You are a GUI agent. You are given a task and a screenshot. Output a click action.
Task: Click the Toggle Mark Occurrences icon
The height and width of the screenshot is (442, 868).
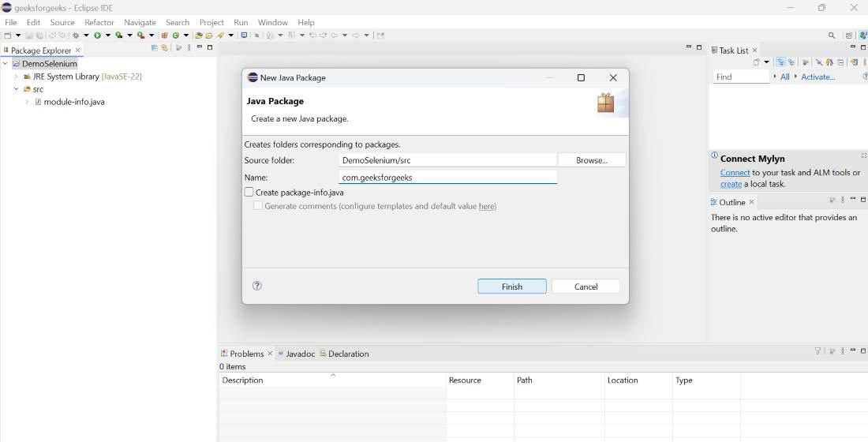point(257,36)
